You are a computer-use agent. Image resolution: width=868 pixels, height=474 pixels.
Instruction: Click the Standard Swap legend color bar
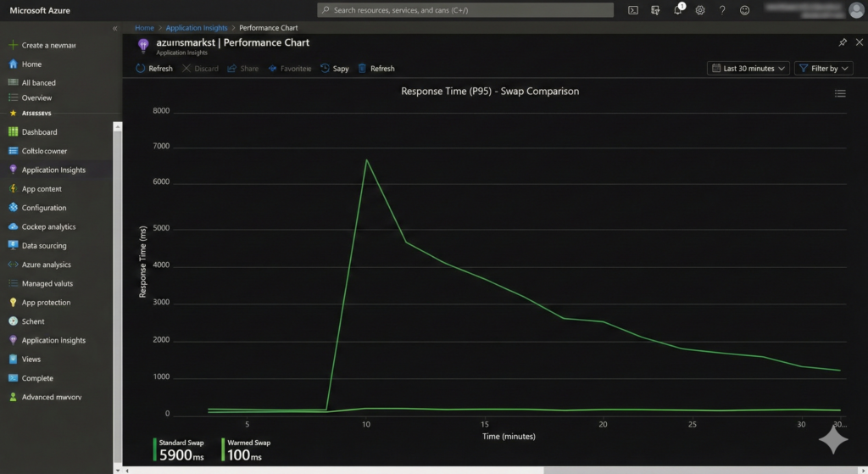[x=155, y=450]
